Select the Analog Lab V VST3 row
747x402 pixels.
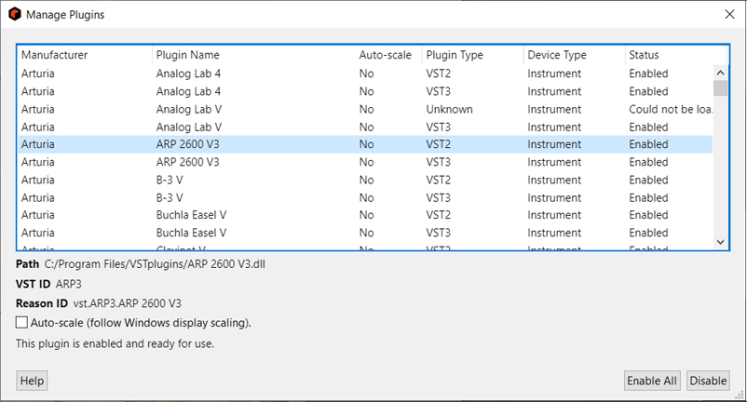[x=365, y=127]
